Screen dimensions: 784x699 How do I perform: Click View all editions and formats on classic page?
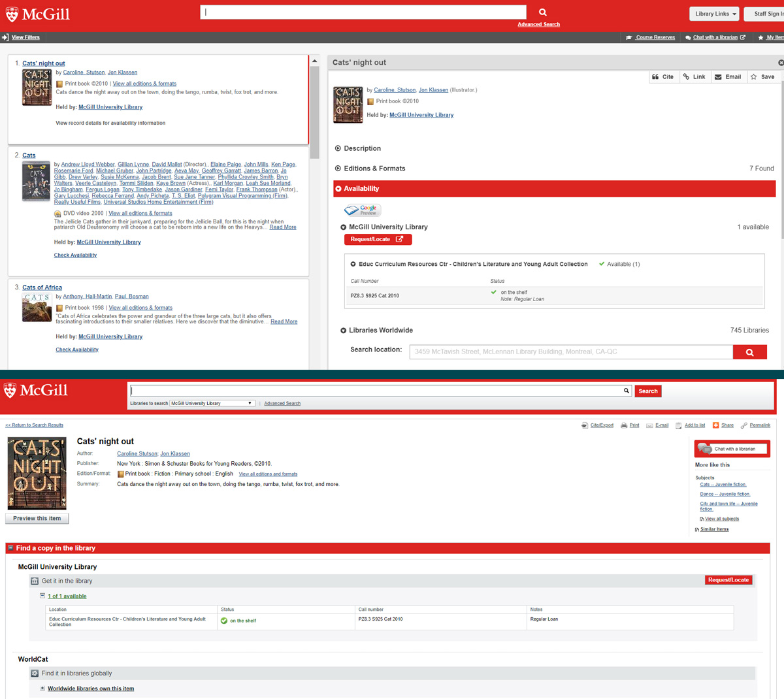point(268,474)
